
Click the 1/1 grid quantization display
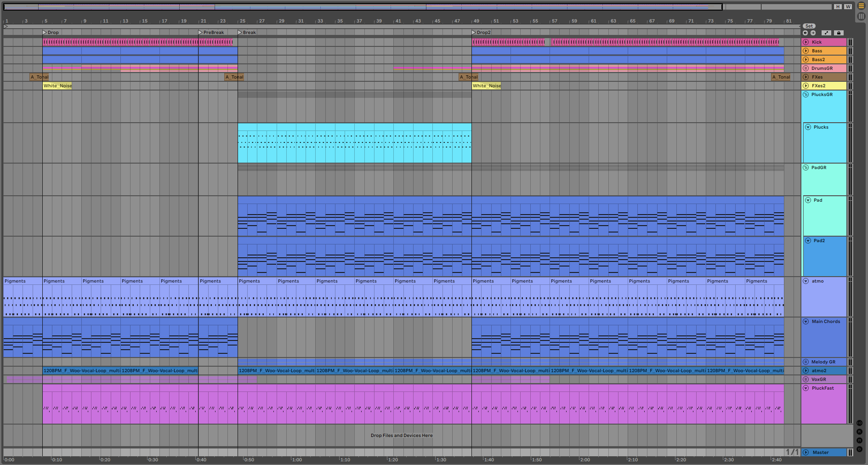point(792,452)
